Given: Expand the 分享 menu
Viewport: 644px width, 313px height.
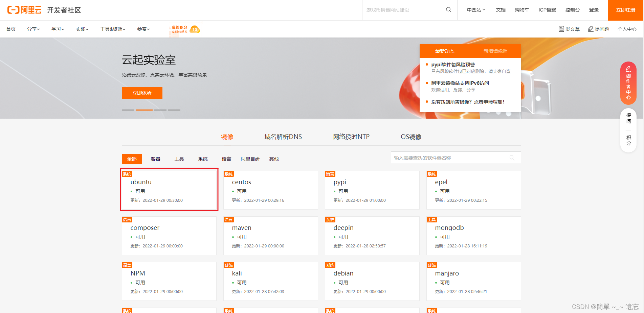Looking at the screenshot, I should tap(34, 29).
